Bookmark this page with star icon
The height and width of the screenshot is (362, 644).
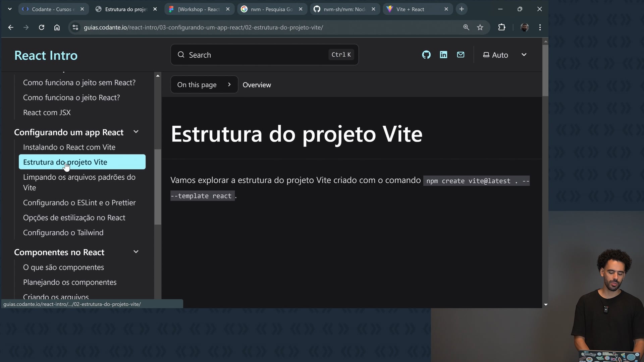pyautogui.click(x=480, y=27)
